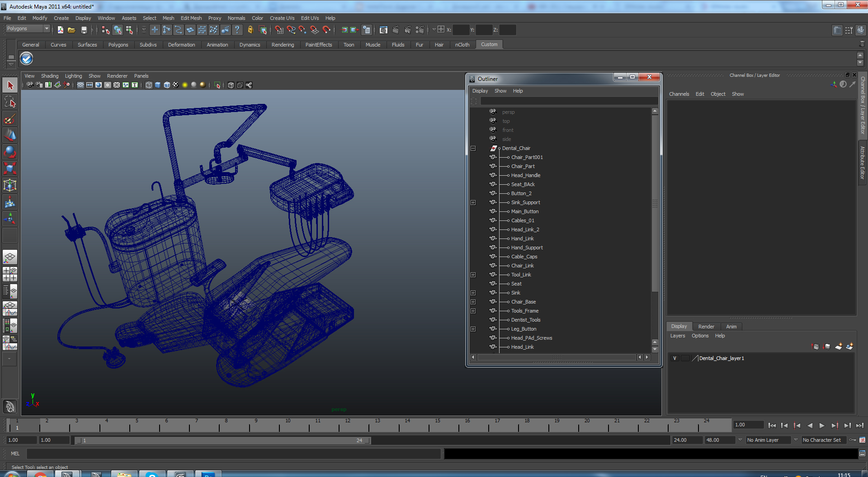Viewport: 868px width, 477px height.
Task: Open the Edit Mesh menu
Action: tap(191, 18)
